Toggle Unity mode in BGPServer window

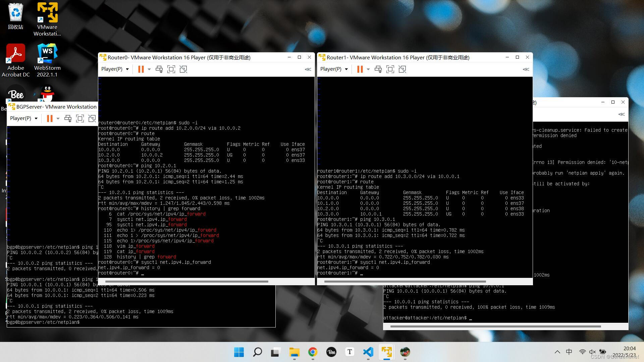click(92, 118)
